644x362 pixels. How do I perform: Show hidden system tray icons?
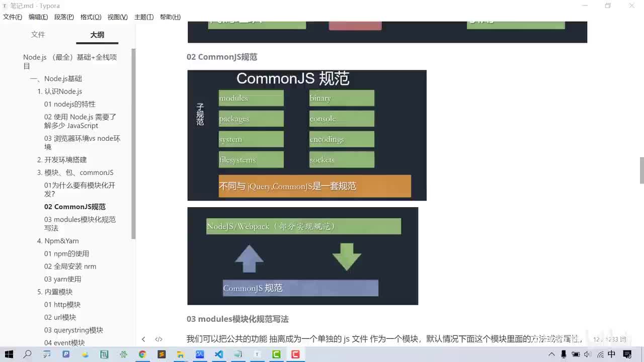(x=551, y=354)
